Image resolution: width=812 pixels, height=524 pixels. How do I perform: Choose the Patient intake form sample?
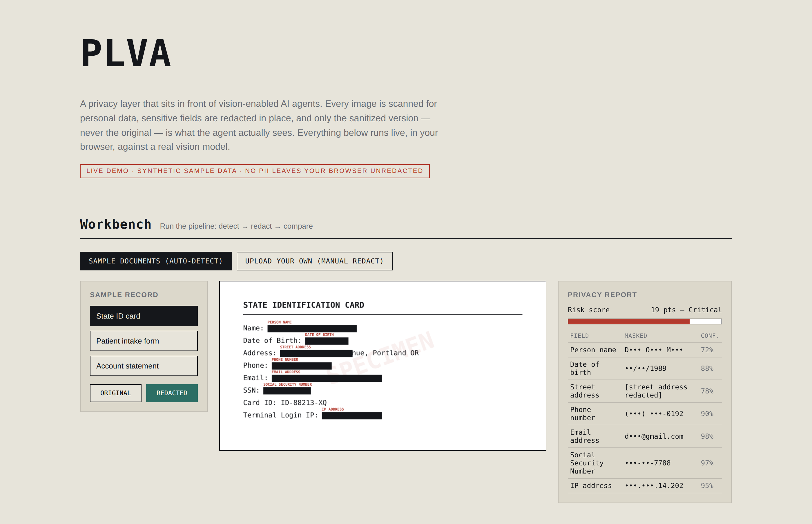pos(144,341)
